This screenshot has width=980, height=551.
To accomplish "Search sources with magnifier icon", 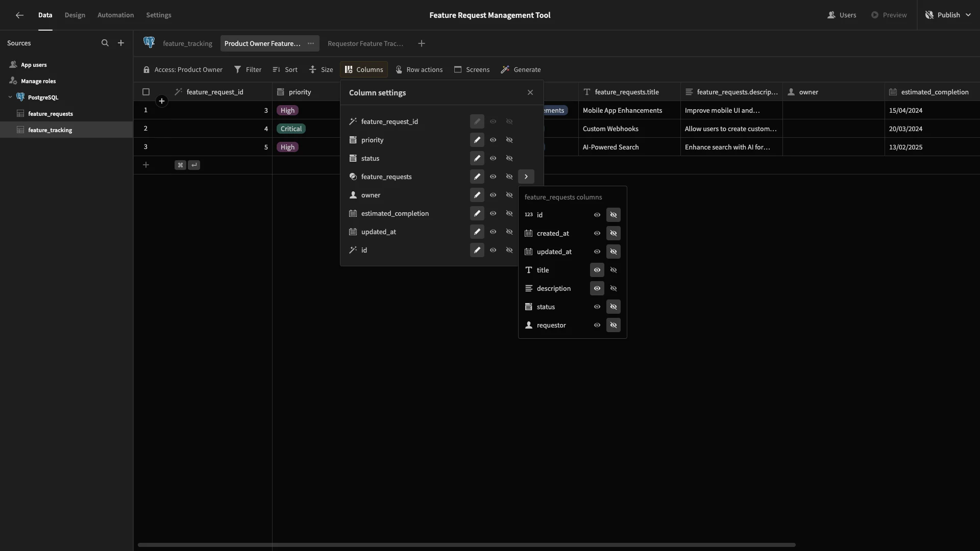I will 105,43.
